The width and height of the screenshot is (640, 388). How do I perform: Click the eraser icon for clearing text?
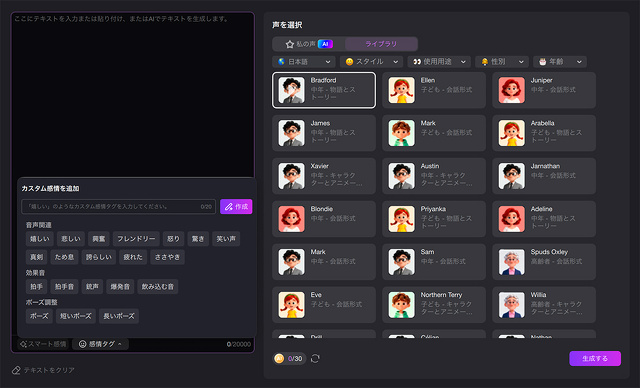pos(16,370)
